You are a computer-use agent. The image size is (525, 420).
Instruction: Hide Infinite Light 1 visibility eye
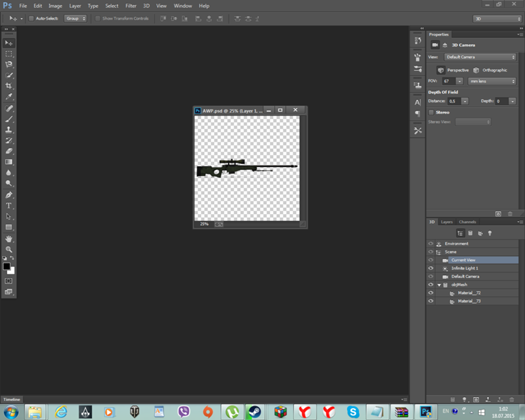coord(430,268)
